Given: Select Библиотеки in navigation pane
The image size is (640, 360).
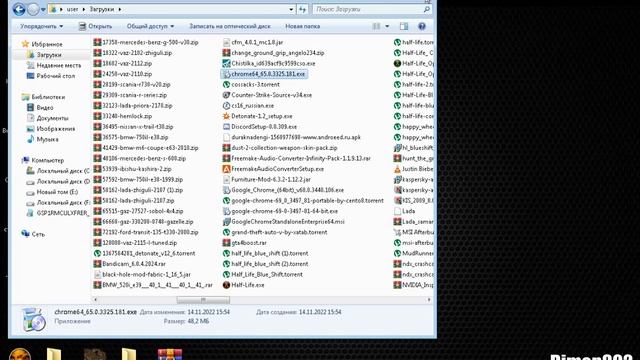Looking at the screenshot, I should 48,97.
